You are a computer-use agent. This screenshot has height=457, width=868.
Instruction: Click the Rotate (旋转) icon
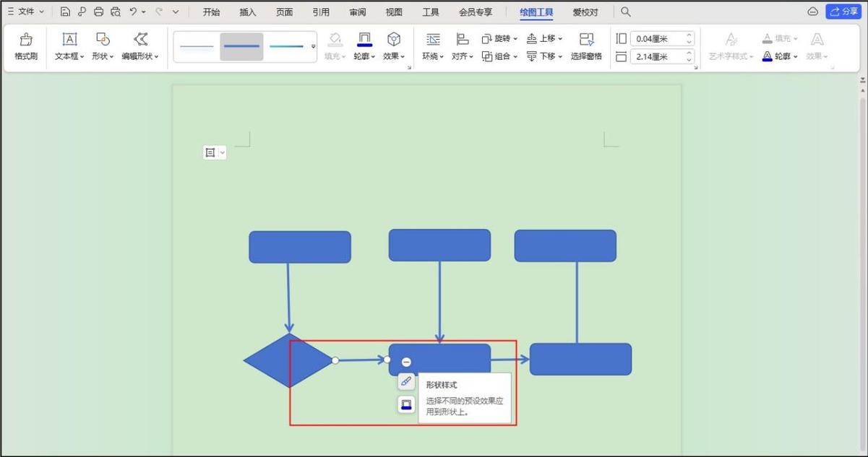487,39
